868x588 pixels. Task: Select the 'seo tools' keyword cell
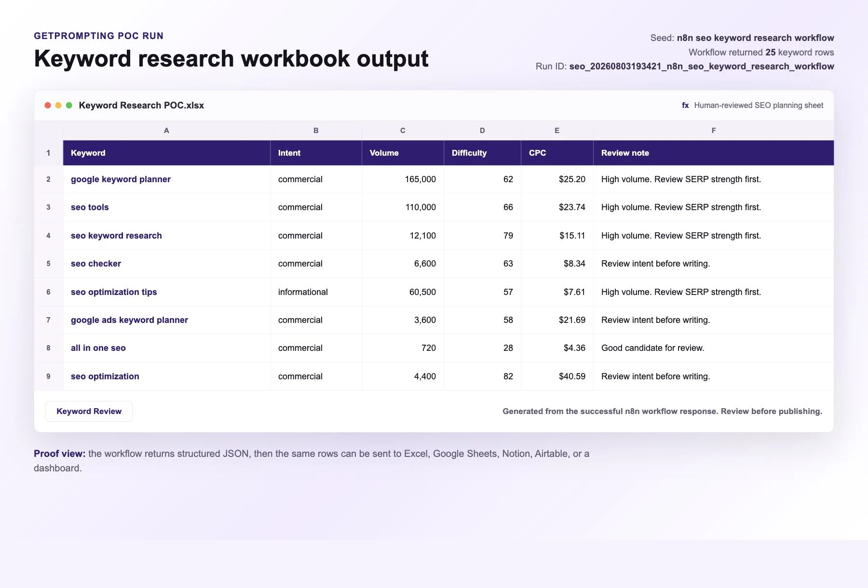tap(166, 207)
